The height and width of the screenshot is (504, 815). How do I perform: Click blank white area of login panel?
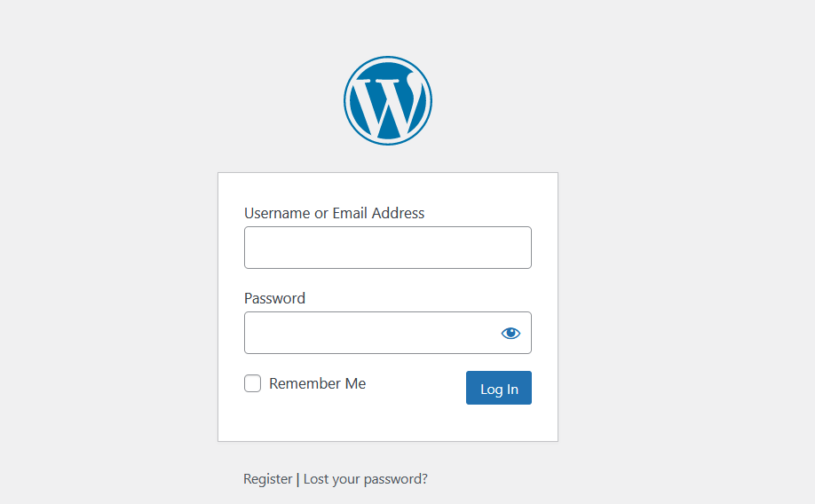pyautogui.click(x=388, y=421)
